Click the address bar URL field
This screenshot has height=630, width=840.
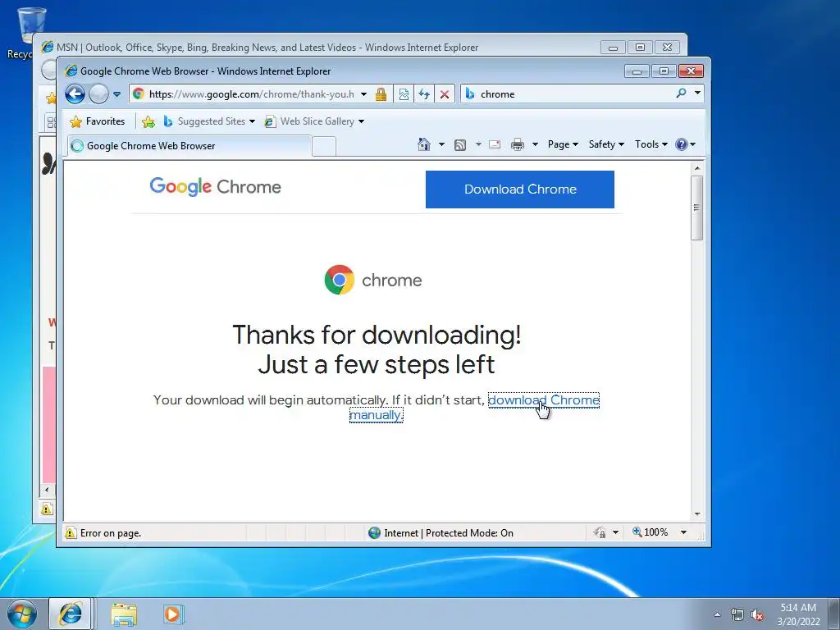pos(251,94)
